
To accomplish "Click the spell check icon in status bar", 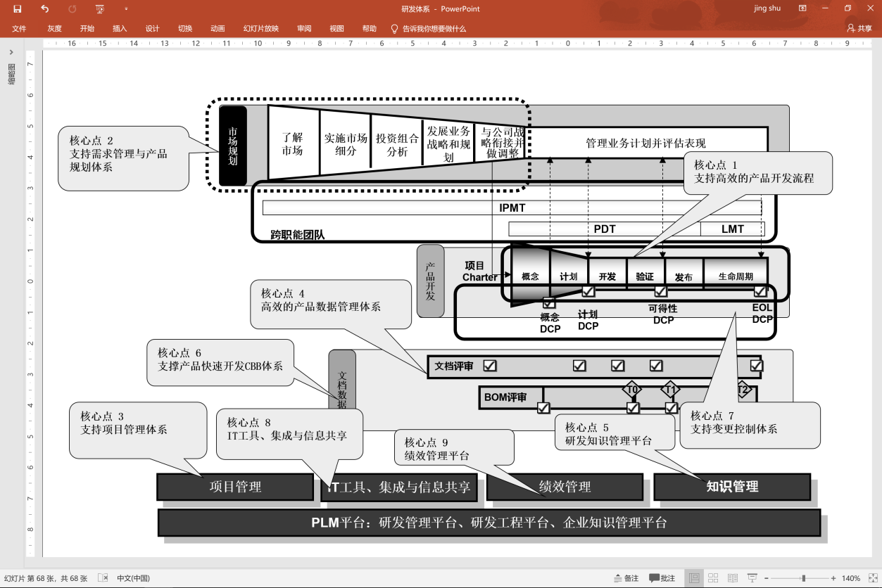I will [x=103, y=578].
